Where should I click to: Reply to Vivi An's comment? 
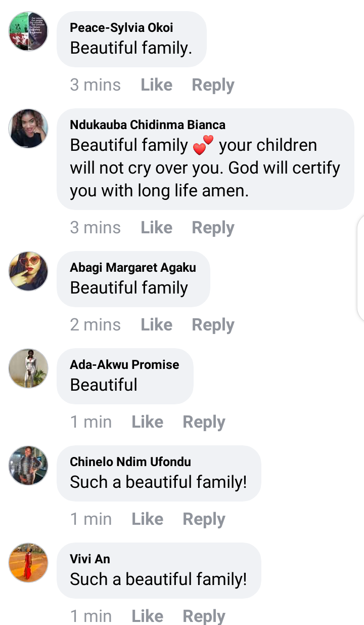pyautogui.click(x=204, y=616)
